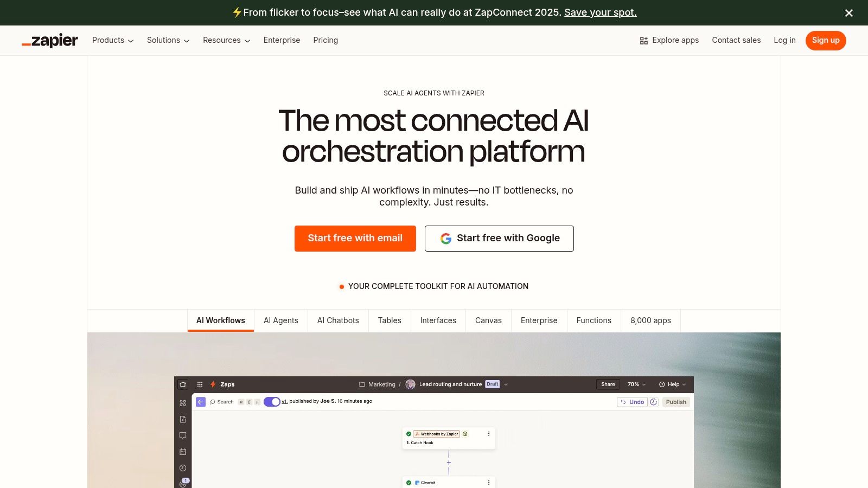The width and height of the screenshot is (868, 488).
Task: Click the Search field in the editor
Action: click(x=235, y=402)
